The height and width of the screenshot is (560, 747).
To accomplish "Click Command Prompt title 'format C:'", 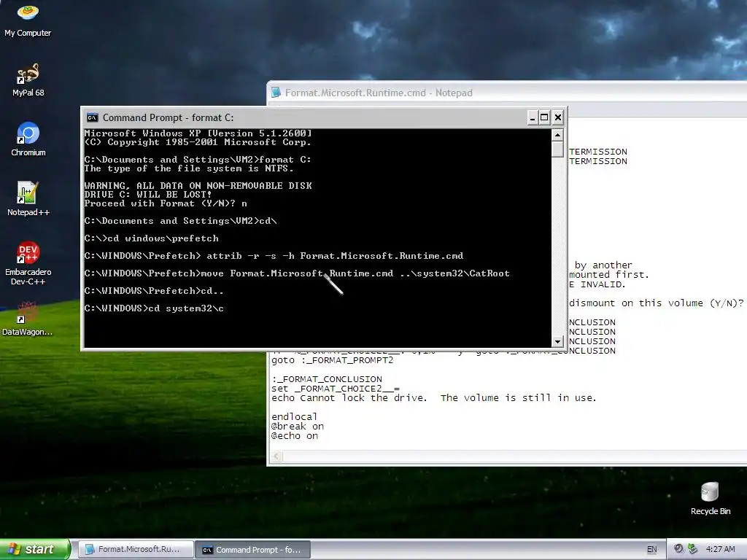I will point(212,117).
